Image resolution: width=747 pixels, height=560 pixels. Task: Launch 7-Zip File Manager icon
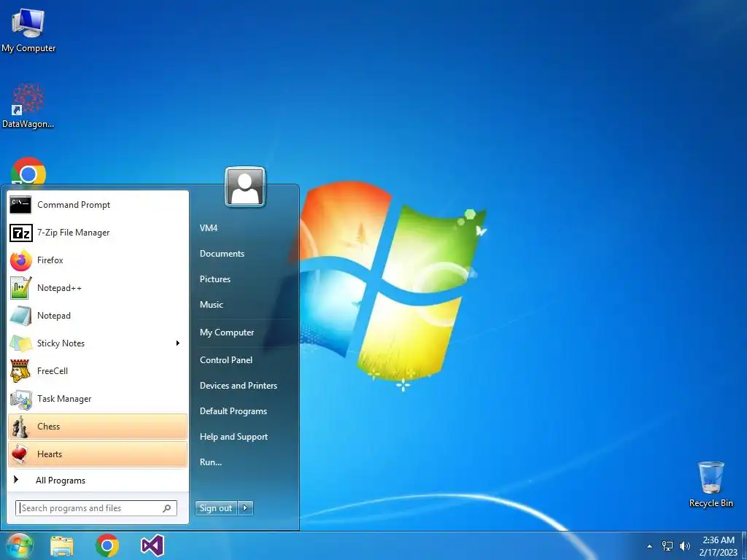tap(20, 233)
